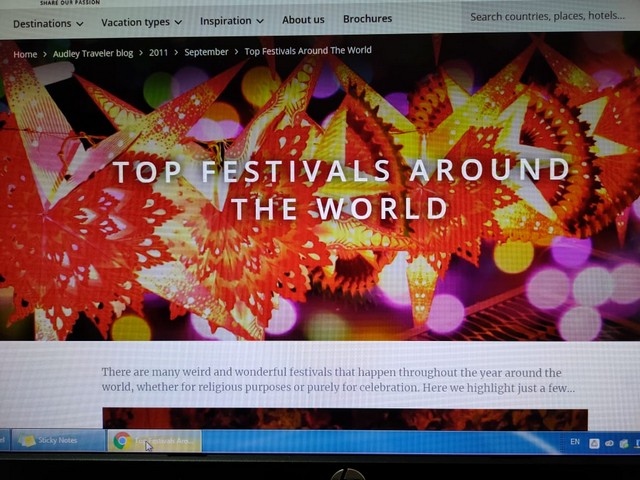Click the Home breadcrumb link

(25, 54)
